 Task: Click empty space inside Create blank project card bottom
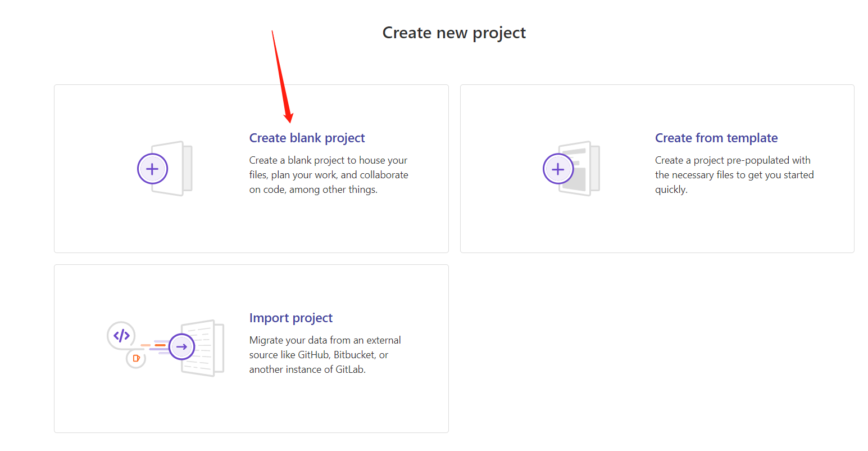pyautogui.click(x=251, y=231)
